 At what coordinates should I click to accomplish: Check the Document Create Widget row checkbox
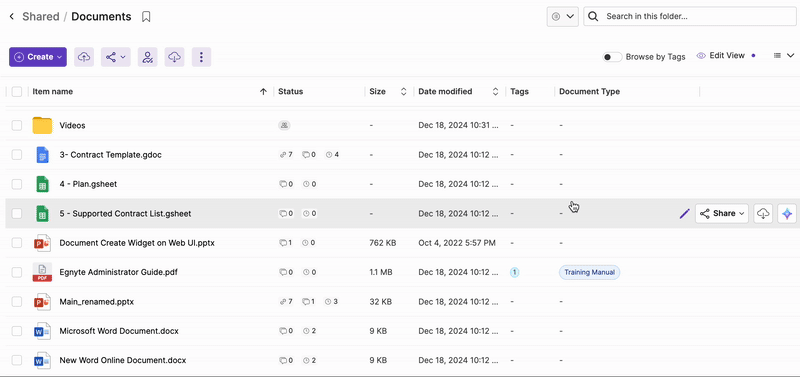click(17, 243)
